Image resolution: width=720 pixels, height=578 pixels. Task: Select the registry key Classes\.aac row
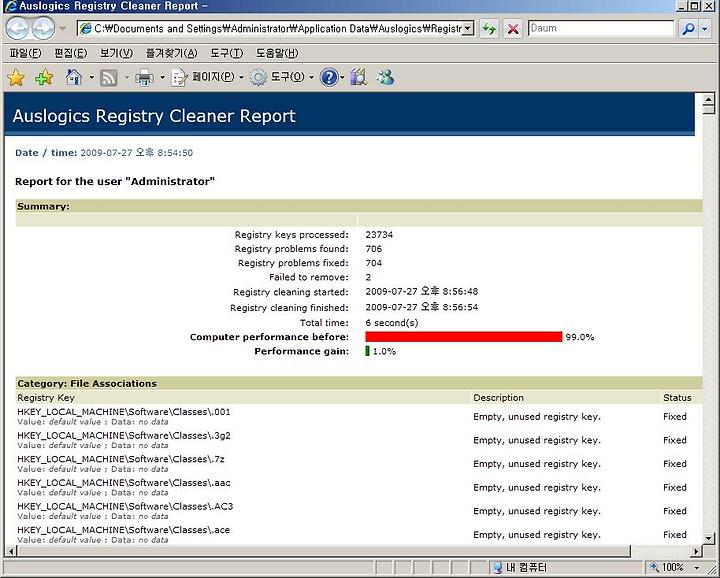[359, 488]
